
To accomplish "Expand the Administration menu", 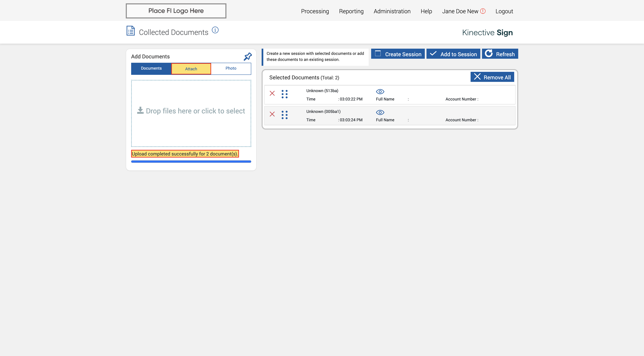I will click(392, 11).
